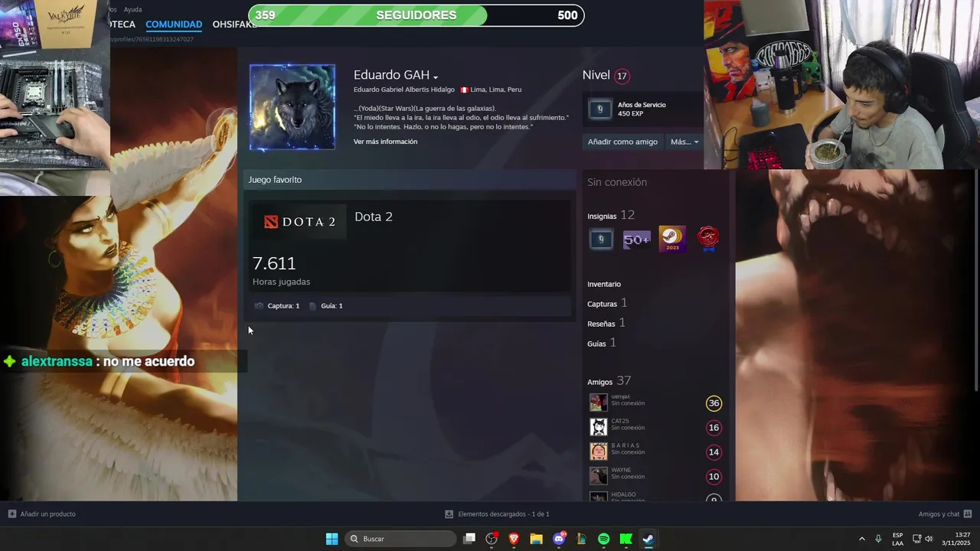The image size is (980, 551).
Task: Click Ver más información link
Action: [x=385, y=142]
